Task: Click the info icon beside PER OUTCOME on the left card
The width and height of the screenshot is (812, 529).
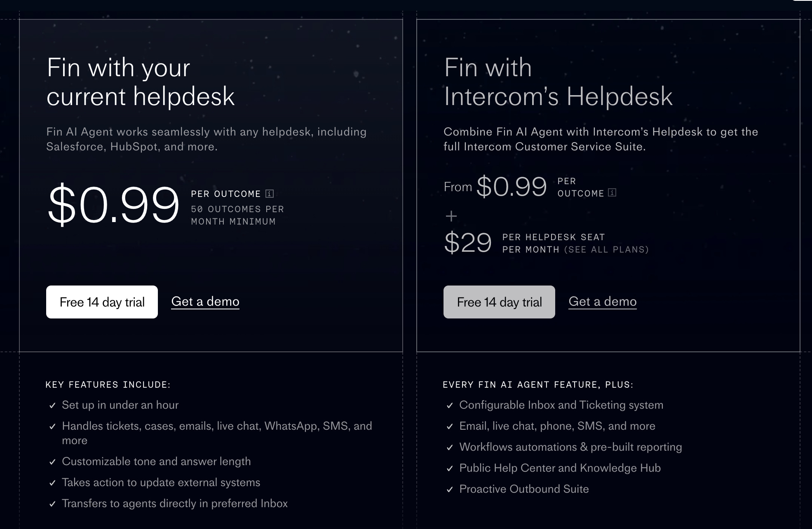Action: click(x=270, y=194)
